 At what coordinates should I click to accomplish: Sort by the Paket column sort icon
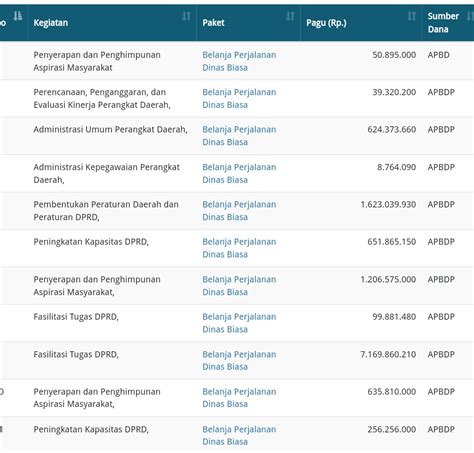[x=290, y=16]
